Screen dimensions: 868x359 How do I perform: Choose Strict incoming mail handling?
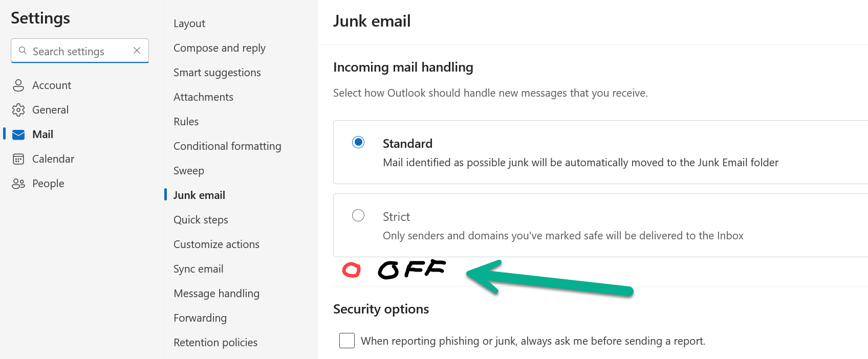tap(358, 215)
